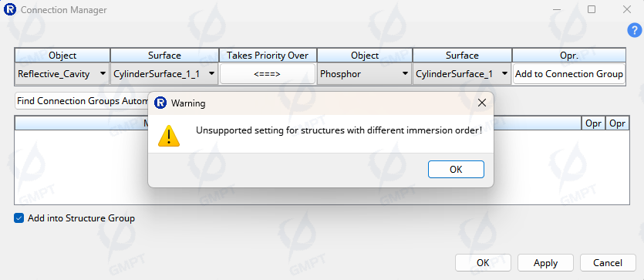The width and height of the screenshot is (644, 280).
Task: Click Apply in Connection Manager
Action: tap(545, 263)
